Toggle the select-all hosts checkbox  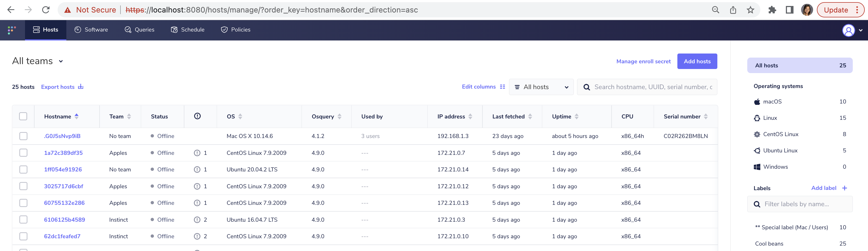[x=23, y=116]
